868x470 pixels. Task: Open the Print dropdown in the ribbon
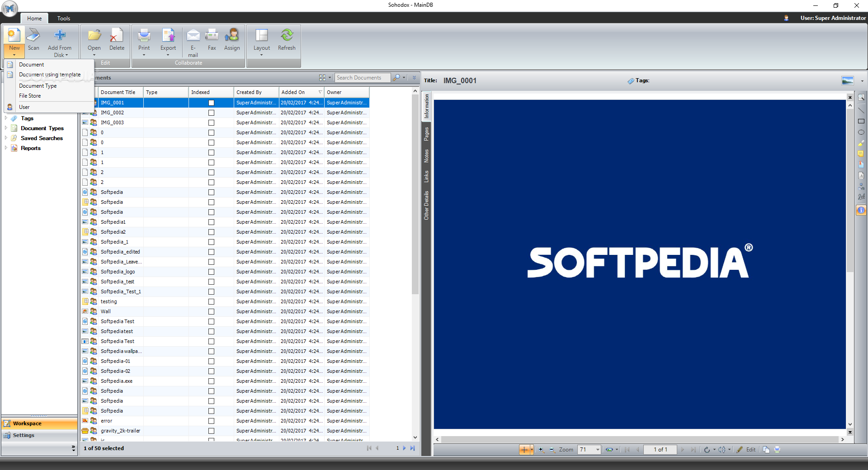pos(144,55)
